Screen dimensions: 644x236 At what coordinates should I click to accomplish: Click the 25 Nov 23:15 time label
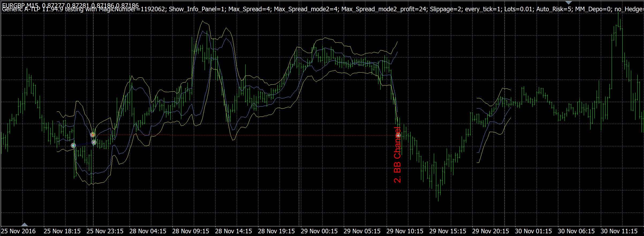pyautogui.click(x=105, y=231)
